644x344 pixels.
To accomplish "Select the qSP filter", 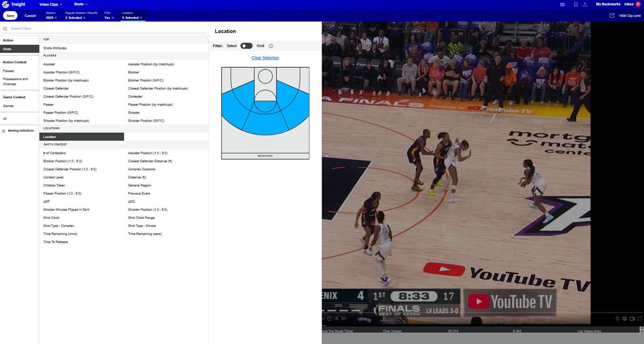I will tap(46, 202).
